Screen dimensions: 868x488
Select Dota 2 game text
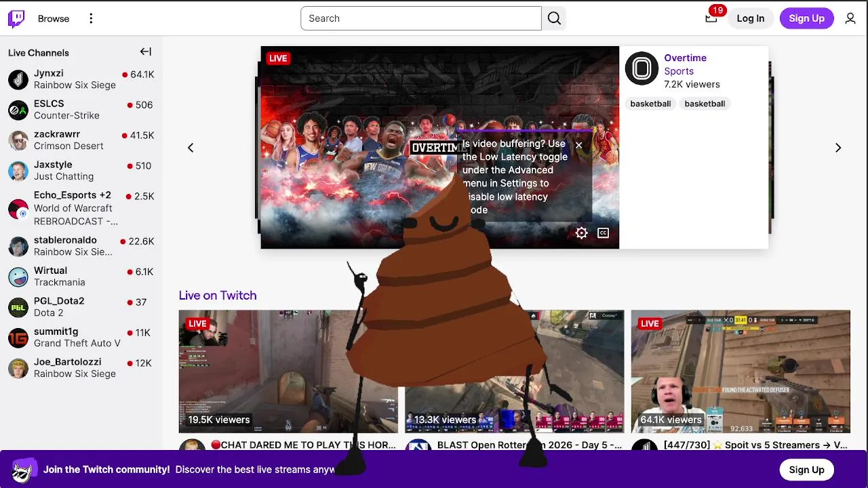click(x=48, y=313)
